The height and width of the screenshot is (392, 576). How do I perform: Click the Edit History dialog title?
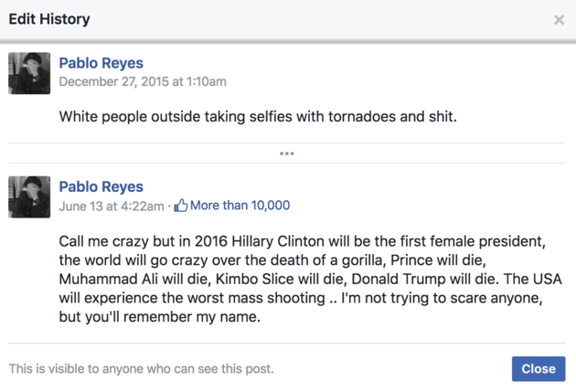(49, 19)
